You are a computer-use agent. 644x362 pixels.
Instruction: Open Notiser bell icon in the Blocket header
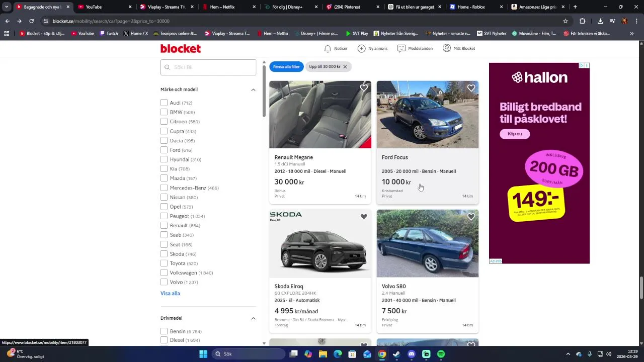328,48
